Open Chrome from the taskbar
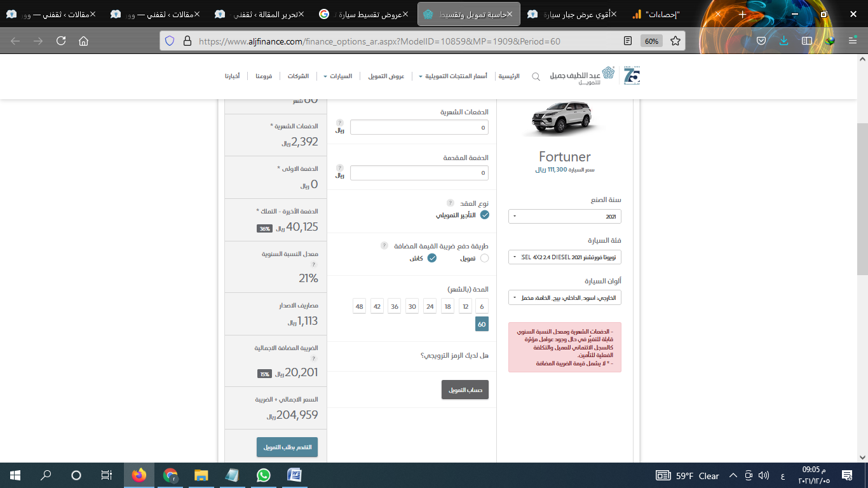Screen dimensions: 868x488 point(170,475)
